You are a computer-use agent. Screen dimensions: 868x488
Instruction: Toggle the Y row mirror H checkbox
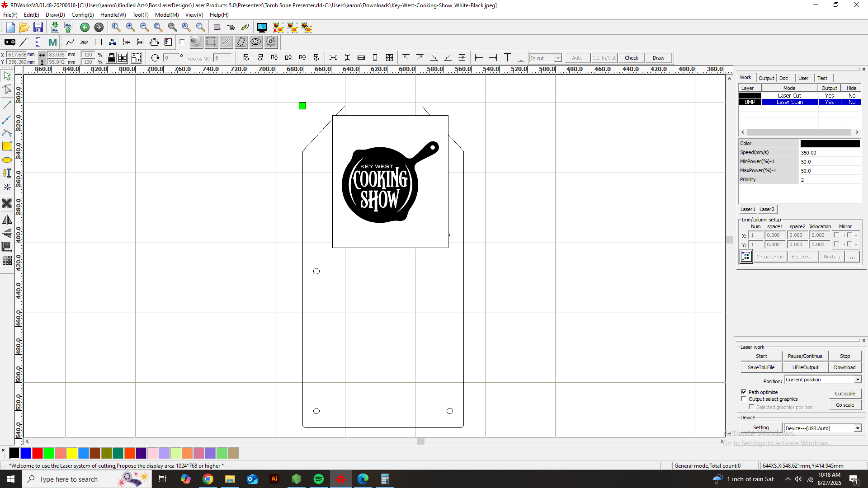point(836,244)
